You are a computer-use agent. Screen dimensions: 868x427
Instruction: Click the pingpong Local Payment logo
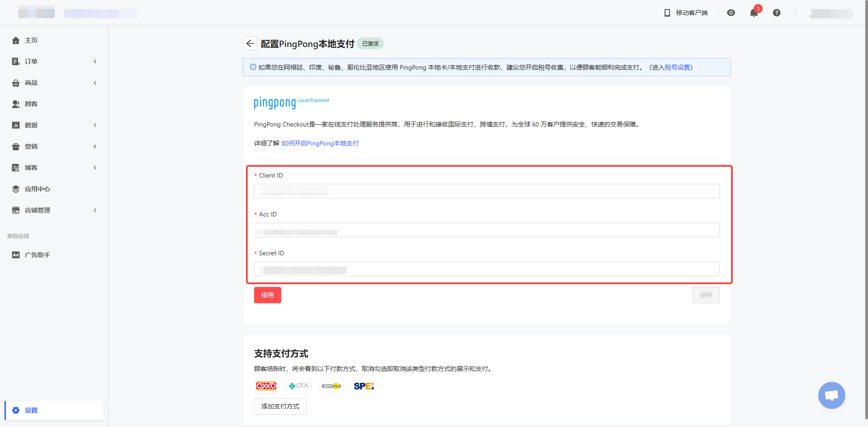click(x=291, y=103)
